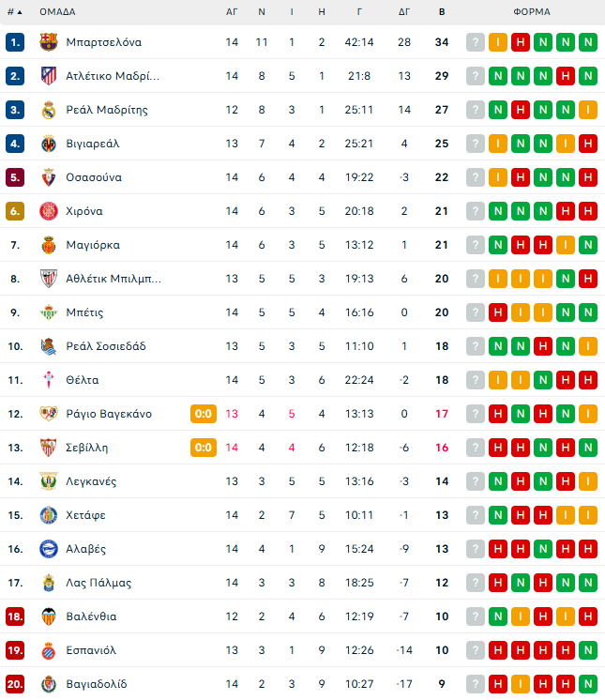The width and height of the screenshot is (605, 700).
Task: Click Ράγιο Βαγεκάνο live score 0:0 badge
Action: (x=203, y=414)
